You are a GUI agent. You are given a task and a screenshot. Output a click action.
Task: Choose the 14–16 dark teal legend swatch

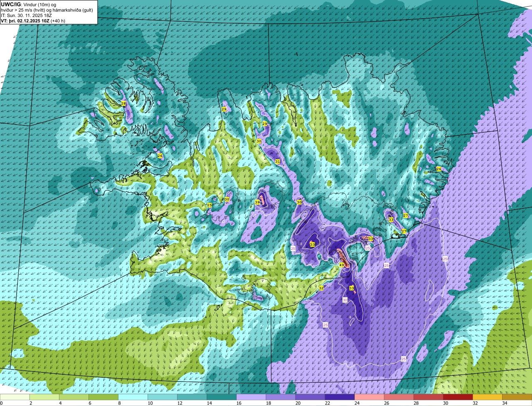(222, 397)
